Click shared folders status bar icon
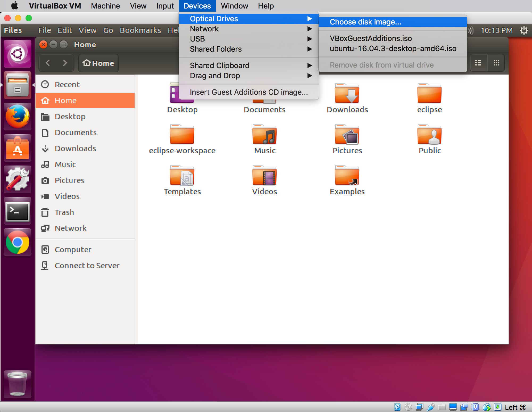 [442, 407]
